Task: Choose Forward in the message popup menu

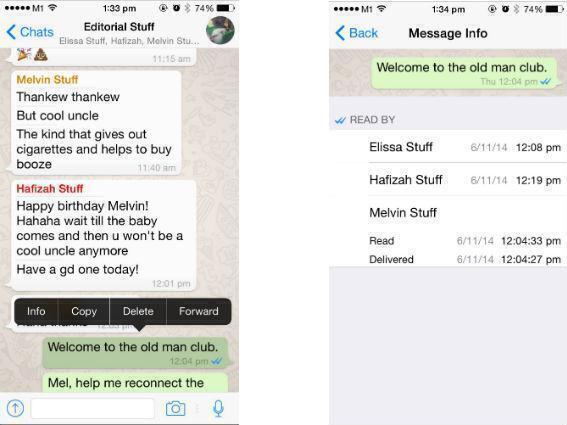Action: point(199,311)
